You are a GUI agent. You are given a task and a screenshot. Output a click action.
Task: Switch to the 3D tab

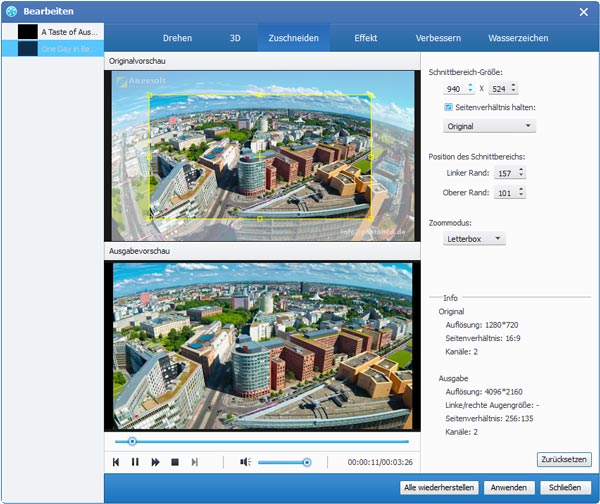235,38
